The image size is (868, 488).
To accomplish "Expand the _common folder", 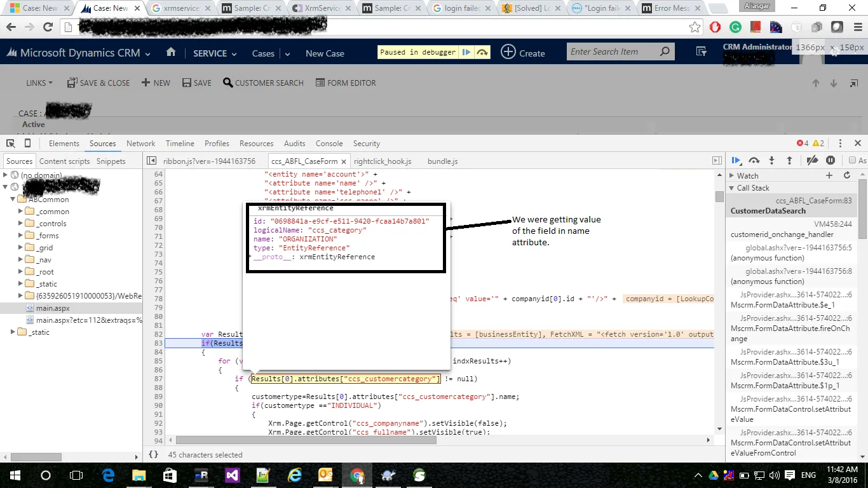I will [21, 212].
